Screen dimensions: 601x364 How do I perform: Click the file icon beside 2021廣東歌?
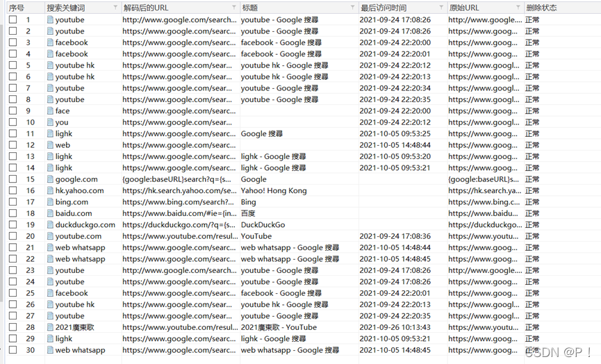pos(50,327)
